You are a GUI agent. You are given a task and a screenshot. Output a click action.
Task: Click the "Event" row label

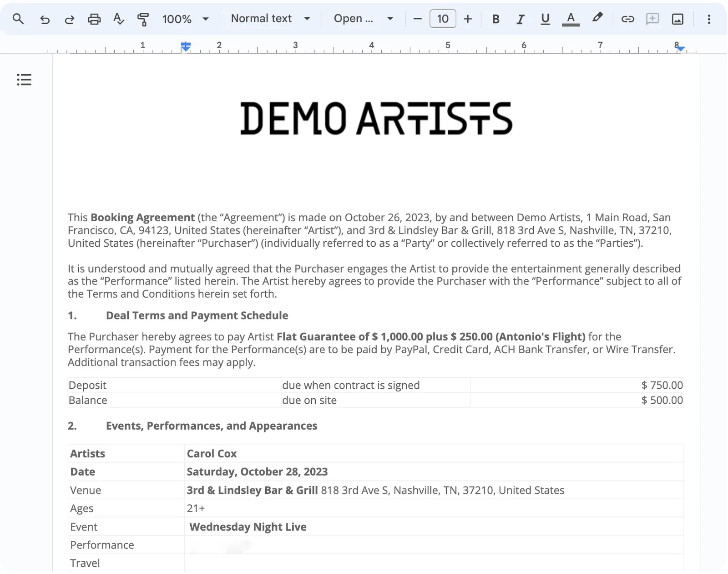[84, 527]
